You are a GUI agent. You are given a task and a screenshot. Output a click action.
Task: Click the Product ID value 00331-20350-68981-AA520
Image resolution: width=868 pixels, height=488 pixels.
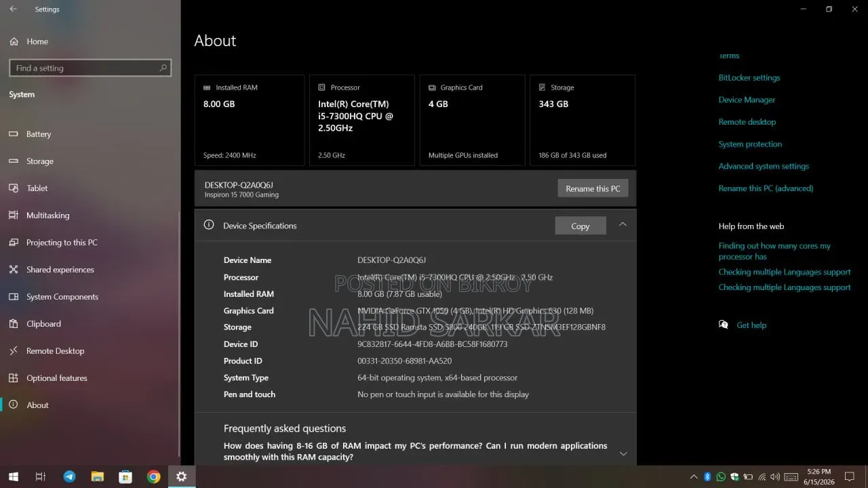coord(404,361)
